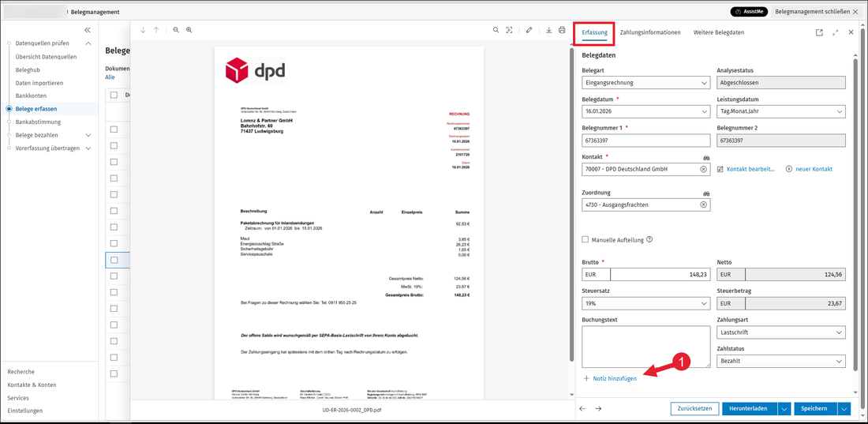Expand the Vorerfassung übertragen section
868x424 pixels.
click(88, 148)
